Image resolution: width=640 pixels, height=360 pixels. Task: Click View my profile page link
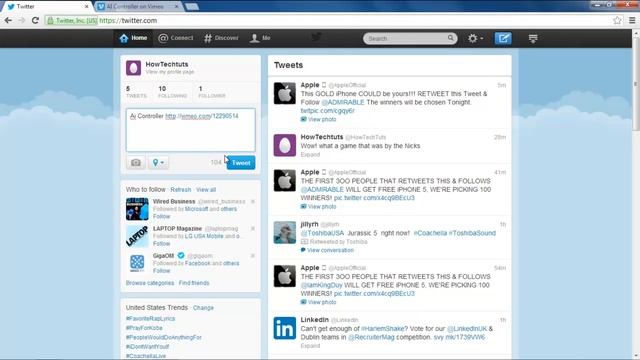tap(170, 72)
